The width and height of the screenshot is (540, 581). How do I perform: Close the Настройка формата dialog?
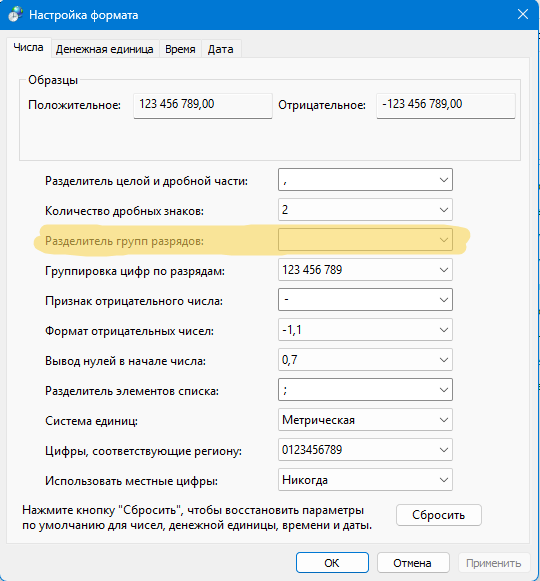click(523, 14)
